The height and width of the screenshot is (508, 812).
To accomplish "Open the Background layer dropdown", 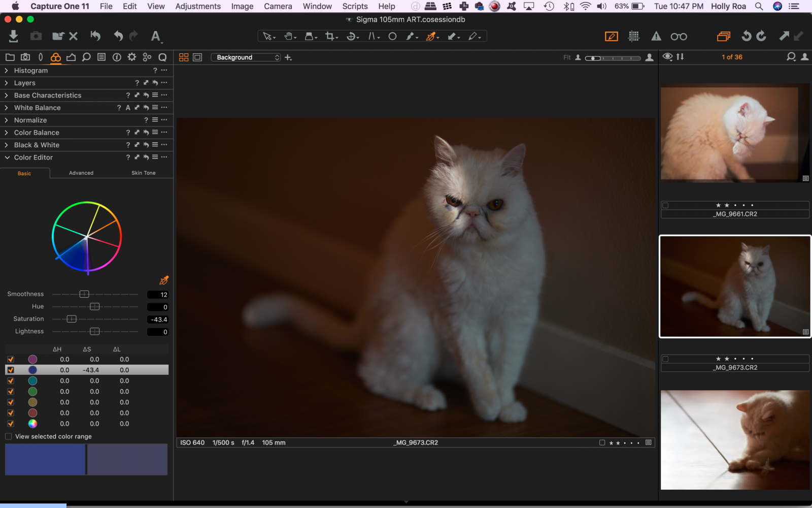I will 246,57.
